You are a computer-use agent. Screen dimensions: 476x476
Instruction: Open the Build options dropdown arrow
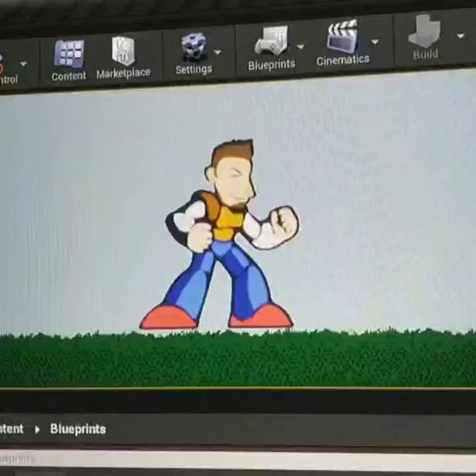pos(460,35)
